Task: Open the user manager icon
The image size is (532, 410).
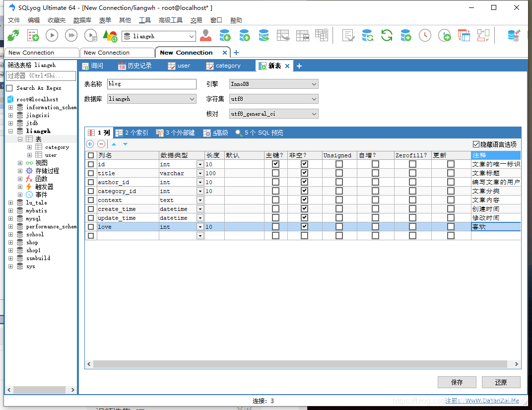Action: coord(205,35)
